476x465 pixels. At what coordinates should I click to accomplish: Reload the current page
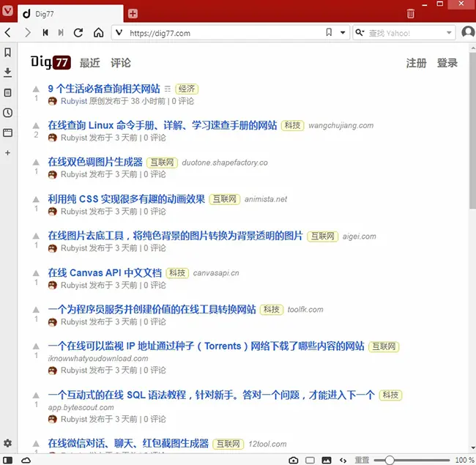tap(78, 32)
